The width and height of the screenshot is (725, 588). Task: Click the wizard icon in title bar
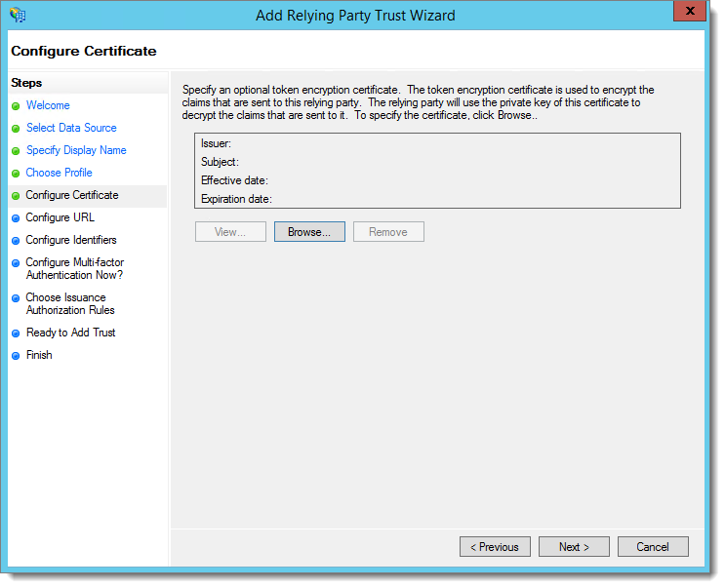(x=18, y=15)
